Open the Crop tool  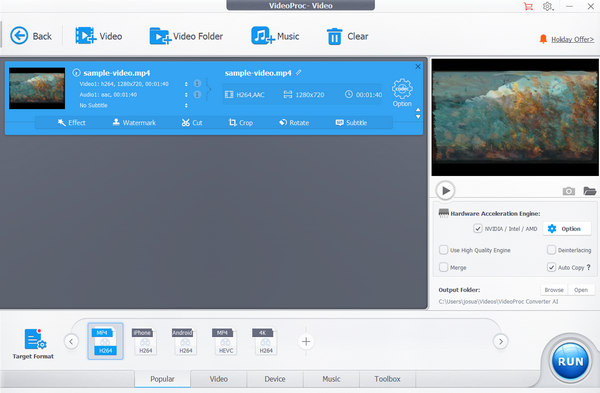point(241,122)
